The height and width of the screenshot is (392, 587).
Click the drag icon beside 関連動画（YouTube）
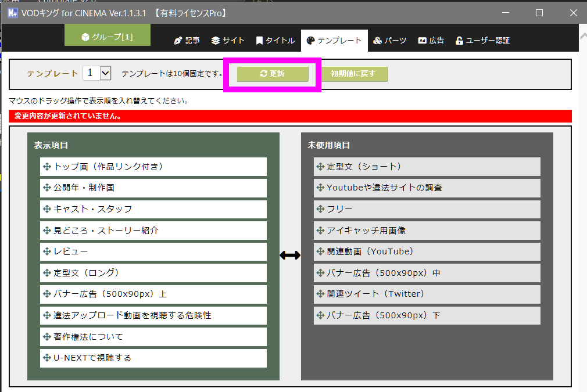[320, 251]
